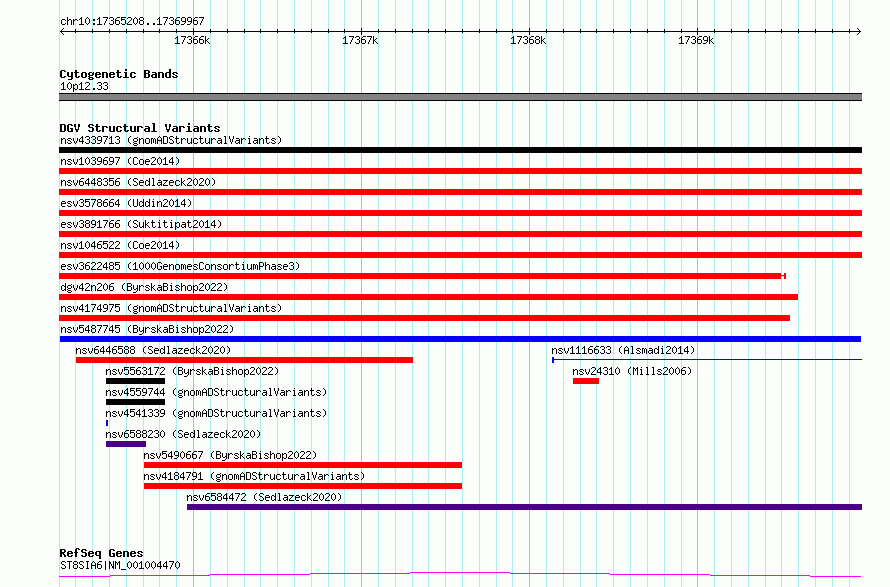The width and height of the screenshot is (890, 587).
Task: Open nsv1039697 (Coe2014) variant label
Action: click(x=120, y=161)
